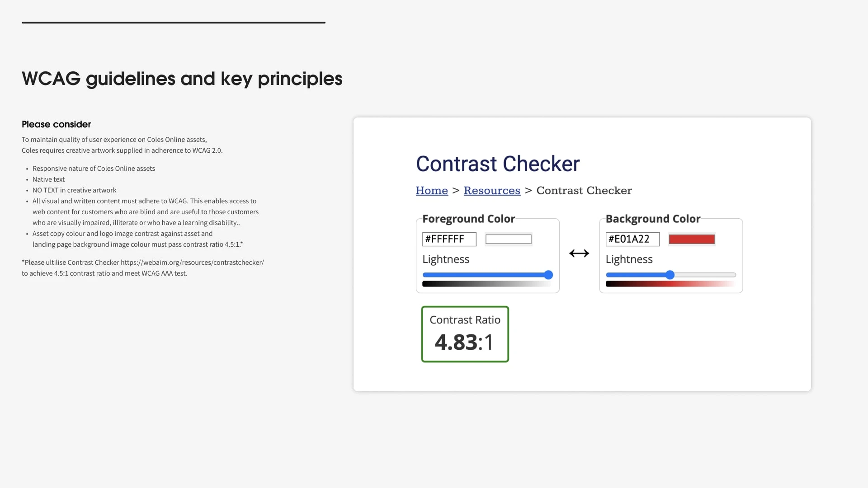Click the background black-to-red gradient bar
The image size is (868, 488).
(x=671, y=284)
